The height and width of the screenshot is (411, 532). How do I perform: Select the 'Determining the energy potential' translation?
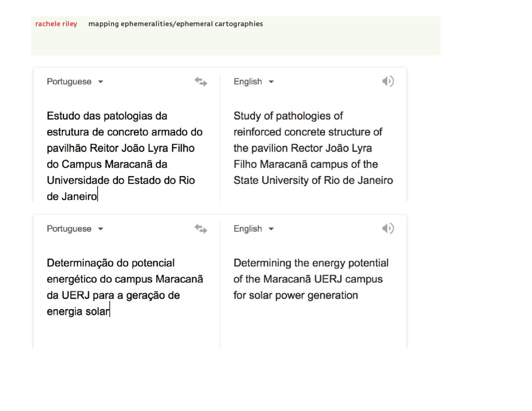[x=311, y=279]
